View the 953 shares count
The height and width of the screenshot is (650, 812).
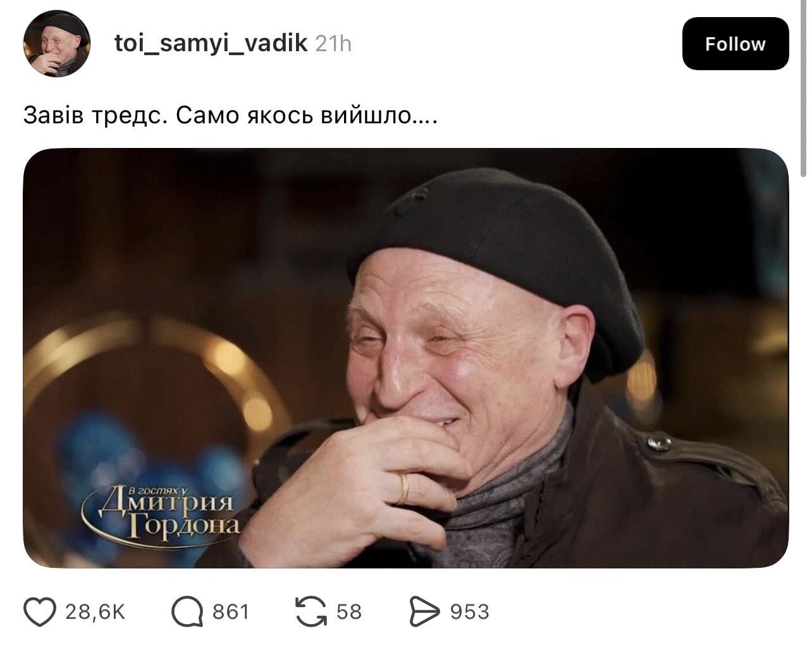pyautogui.click(x=470, y=612)
